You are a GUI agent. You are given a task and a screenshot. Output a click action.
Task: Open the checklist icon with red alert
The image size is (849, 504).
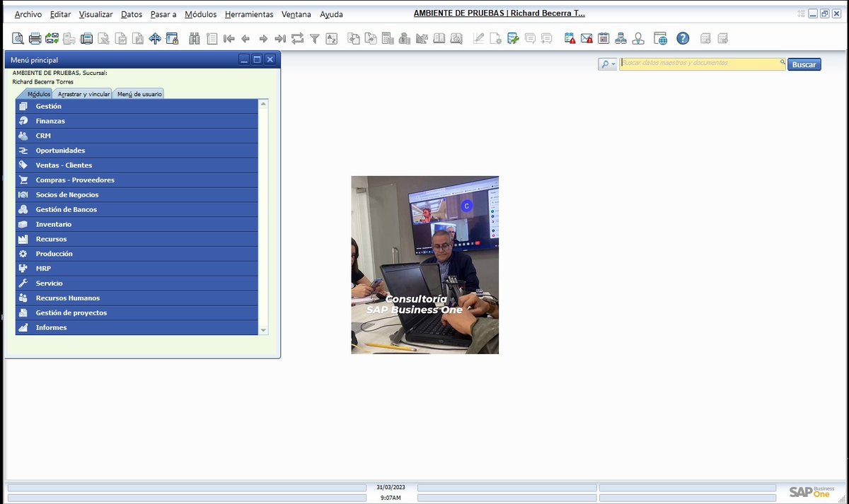(570, 38)
